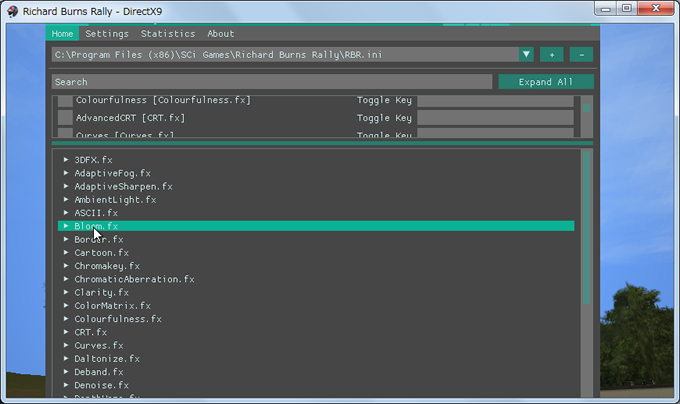
Task: Click the plus button to add preset
Action: coord(552,55)
